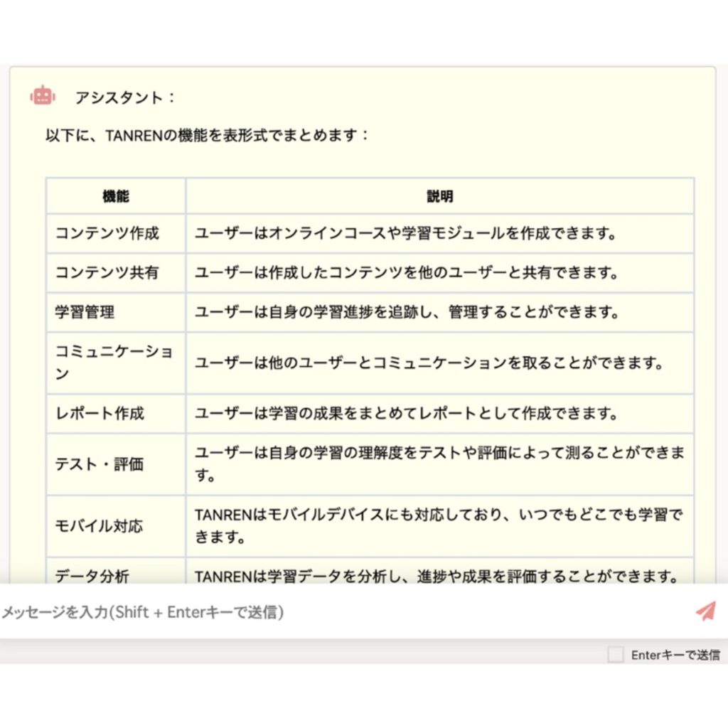Select the コンテンツ共有 table cell
Viewport: 728px width, 728px height.
coord(107,272)
